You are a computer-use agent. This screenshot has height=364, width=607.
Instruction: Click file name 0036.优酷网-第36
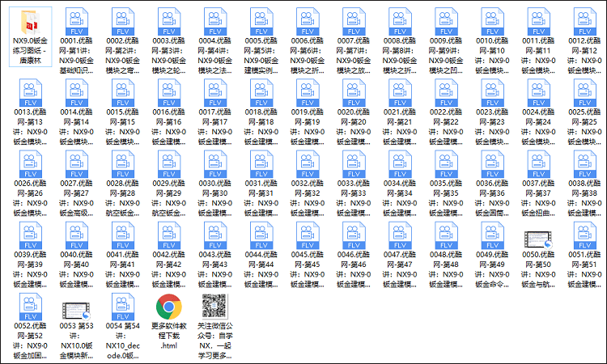click(492, 197)
